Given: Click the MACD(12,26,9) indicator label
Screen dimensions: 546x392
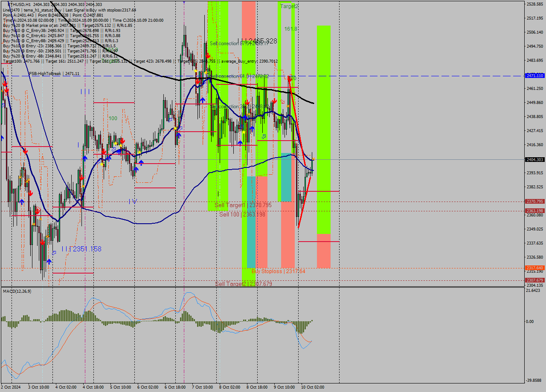Looking at the screenshot, I should pos(17,291).
